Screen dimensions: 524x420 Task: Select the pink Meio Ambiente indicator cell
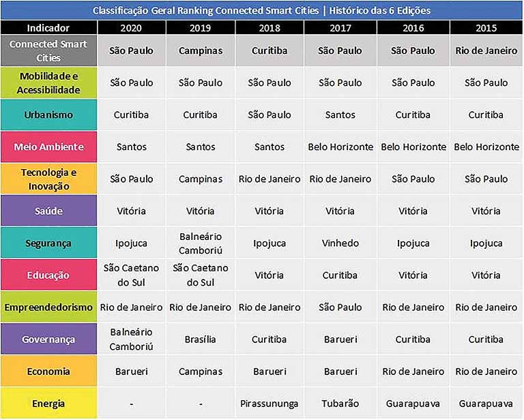pos(49,147)
